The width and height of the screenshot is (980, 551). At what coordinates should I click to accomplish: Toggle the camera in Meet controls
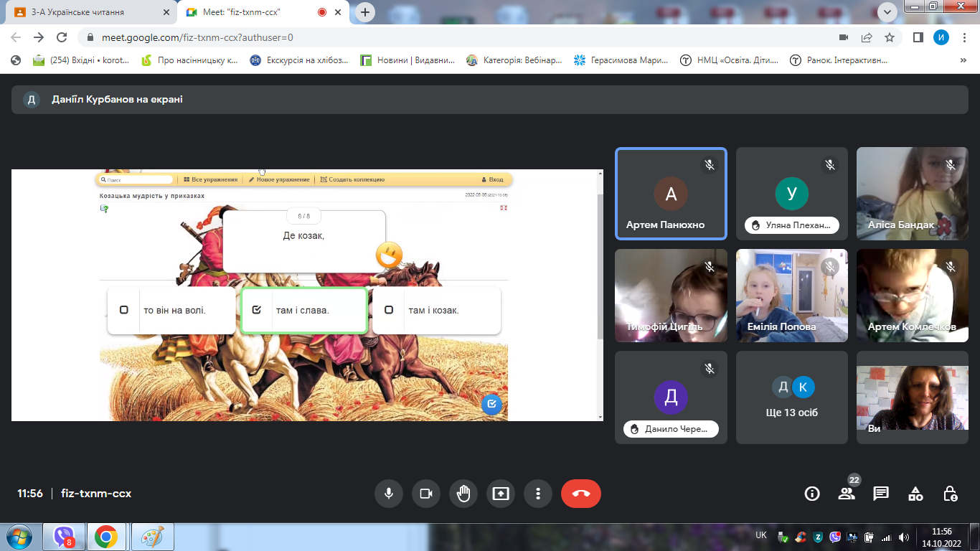426,494
